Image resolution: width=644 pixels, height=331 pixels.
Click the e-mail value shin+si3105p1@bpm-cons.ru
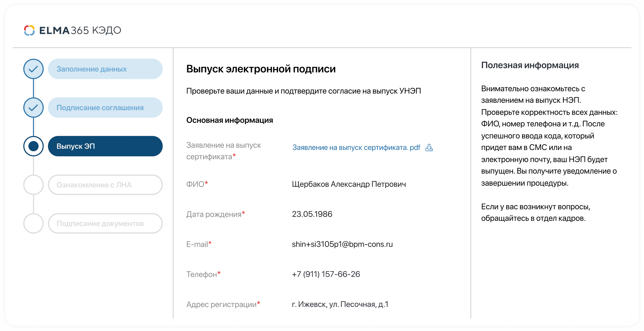click(x=342, y=244)
